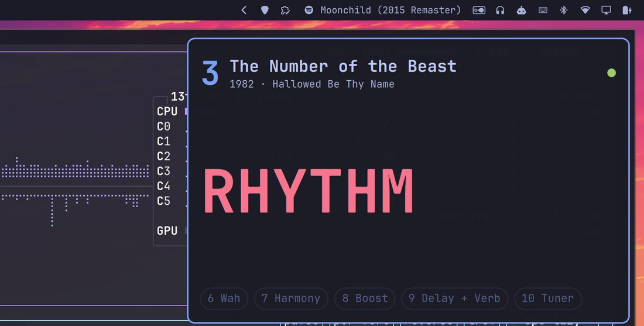Click The Number of the Beast title
Viewport: 644px width, 326px height.
click(x=343, y=66)
